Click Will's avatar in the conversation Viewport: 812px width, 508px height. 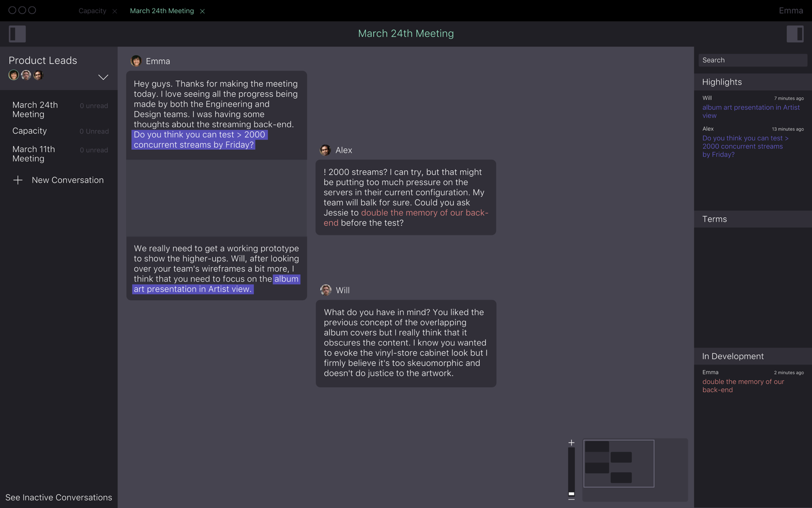pyautogui.click(x=326, y=290)
